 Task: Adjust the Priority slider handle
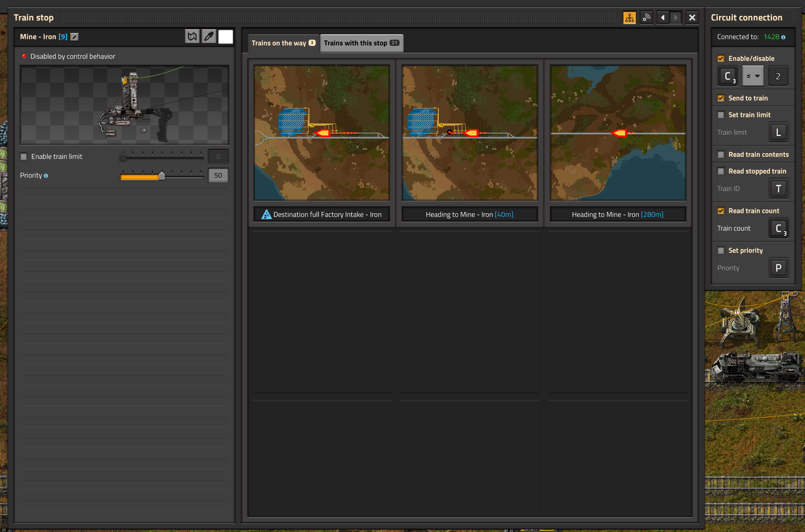[x=162, y=176]
